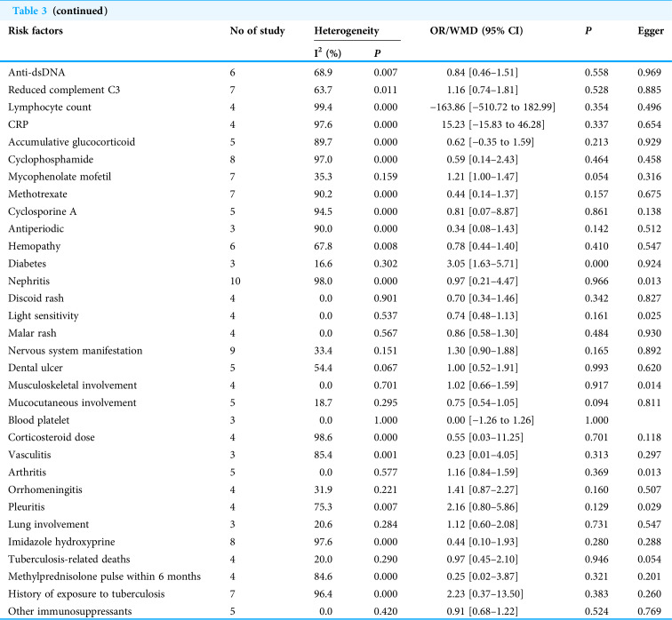
Task: Select the Cyclophosphamide row label
Action: [x=51, y=160]
